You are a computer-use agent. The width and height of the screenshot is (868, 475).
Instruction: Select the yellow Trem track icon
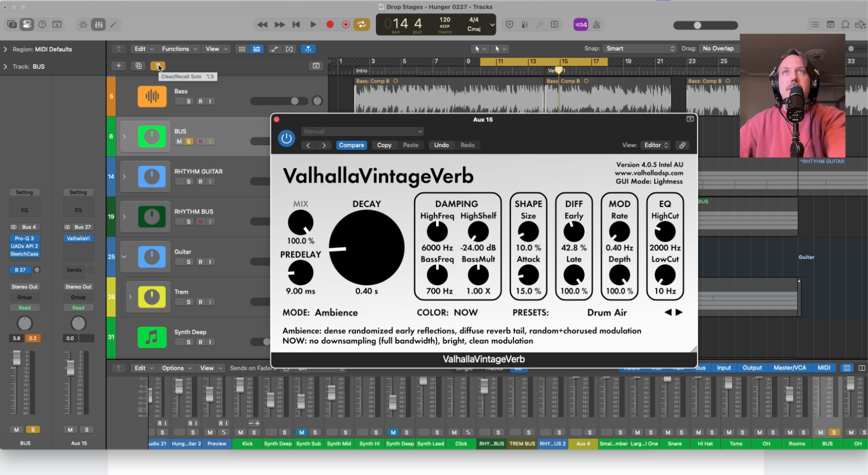152,297
